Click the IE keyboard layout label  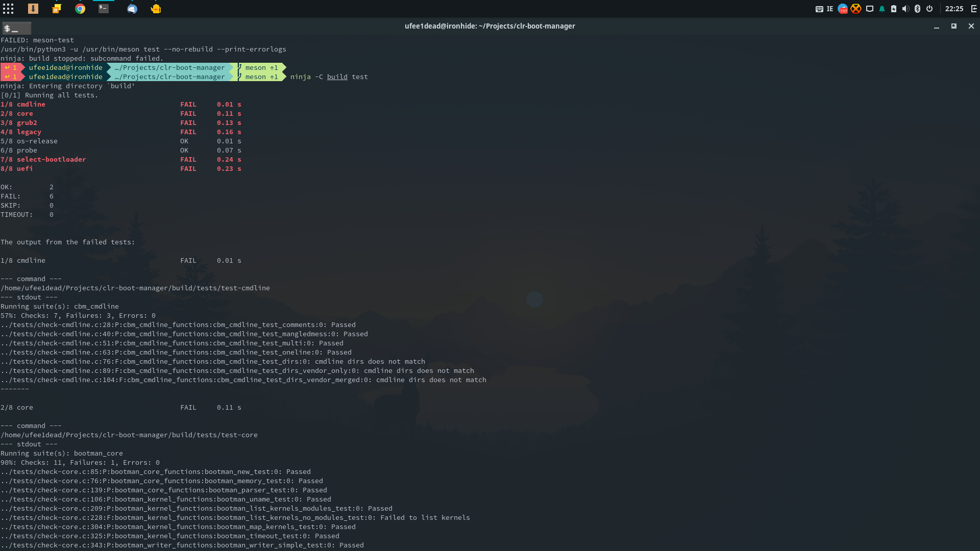click(x=830, y=9)
